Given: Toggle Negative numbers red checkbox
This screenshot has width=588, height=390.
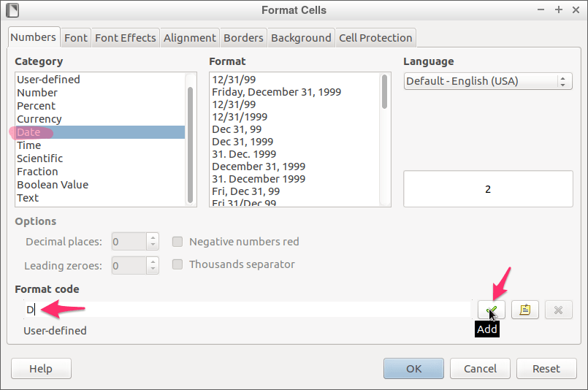Looking at the screenshot, I should tap(177, 242).
